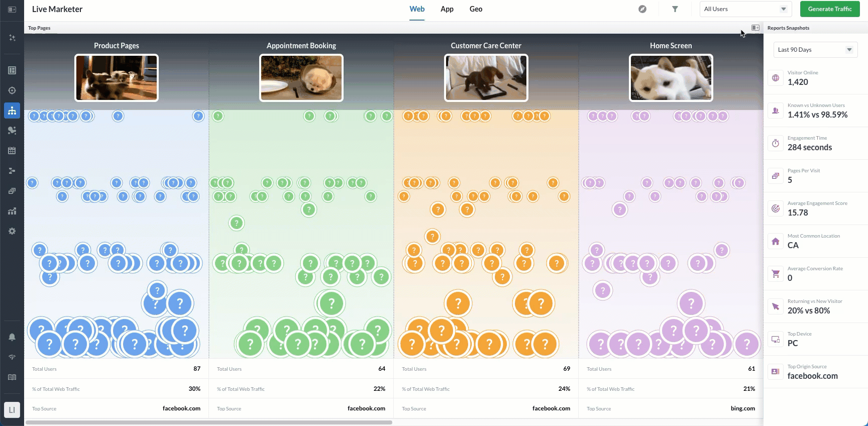Click the Generate Traffic button
The image size is (868, 426).
click(x=830, y=9)
